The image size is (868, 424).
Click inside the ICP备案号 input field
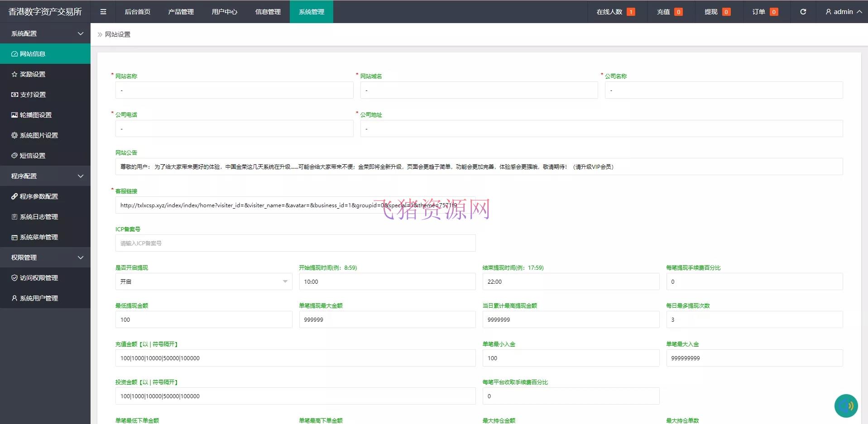pos(295,243)
